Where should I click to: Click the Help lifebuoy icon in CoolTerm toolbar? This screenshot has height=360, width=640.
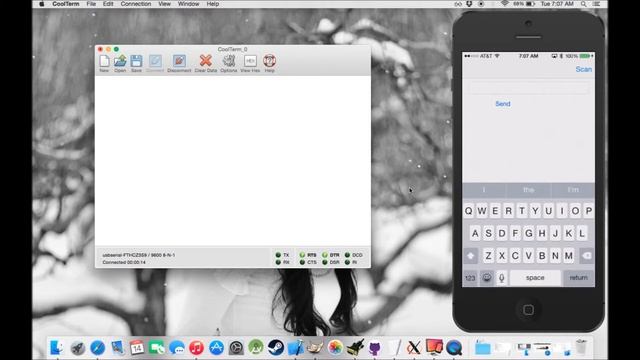(x=269, y=61)
